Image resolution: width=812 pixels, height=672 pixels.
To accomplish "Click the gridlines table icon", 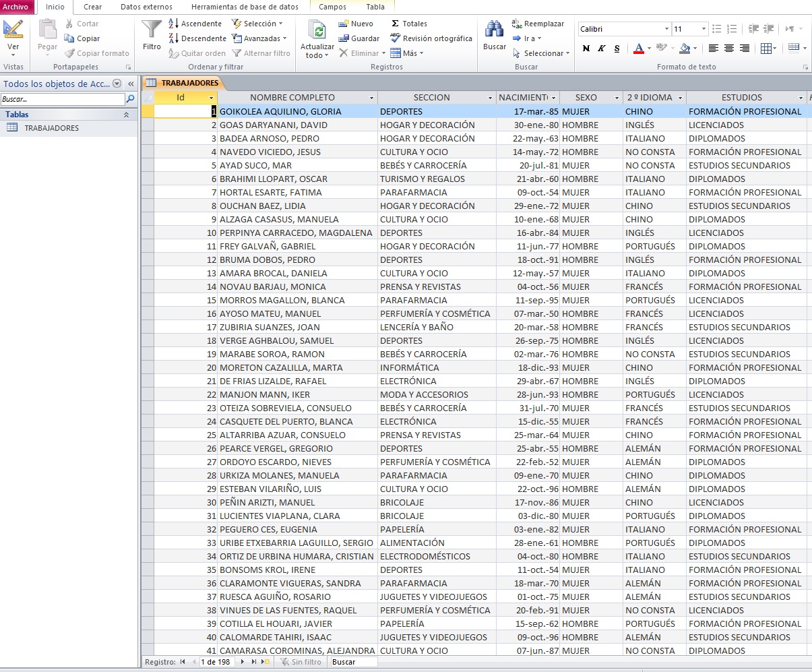I will (x=766, y=47).
